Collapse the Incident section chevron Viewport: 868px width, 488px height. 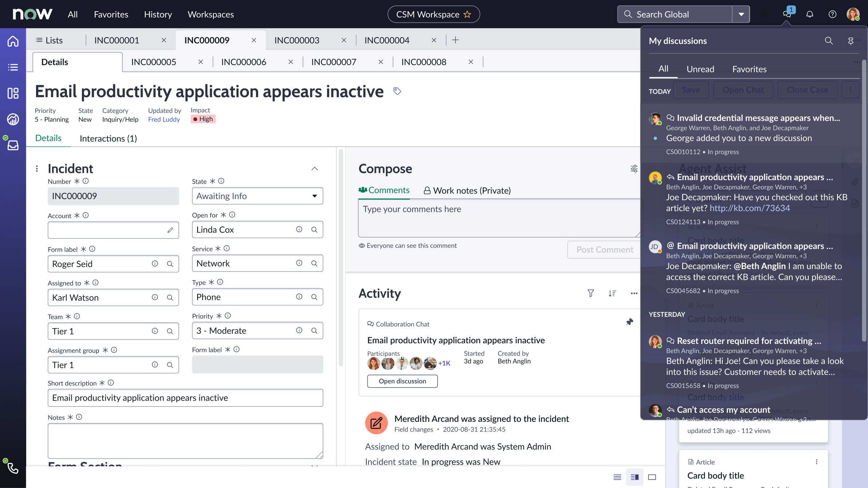[315, 168]
